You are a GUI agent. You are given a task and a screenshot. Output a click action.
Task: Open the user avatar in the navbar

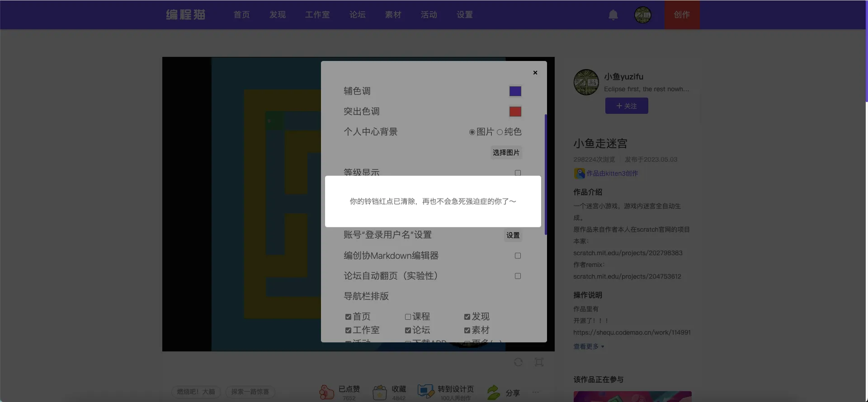[643, 15]
